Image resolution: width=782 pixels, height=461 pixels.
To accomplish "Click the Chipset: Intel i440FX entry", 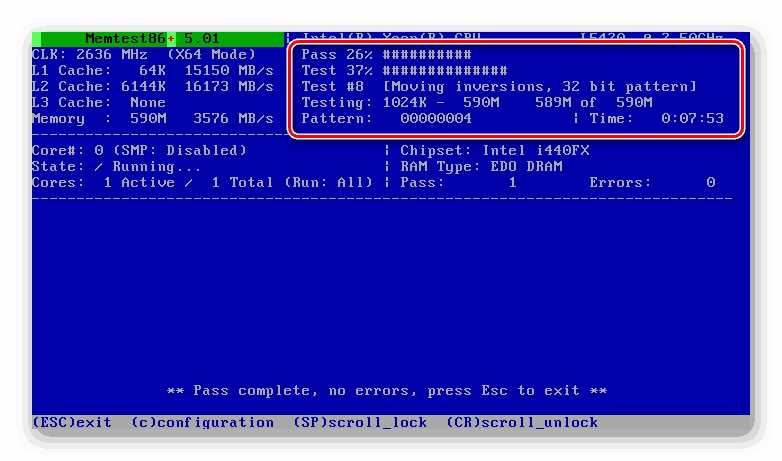I will [495, 150].
